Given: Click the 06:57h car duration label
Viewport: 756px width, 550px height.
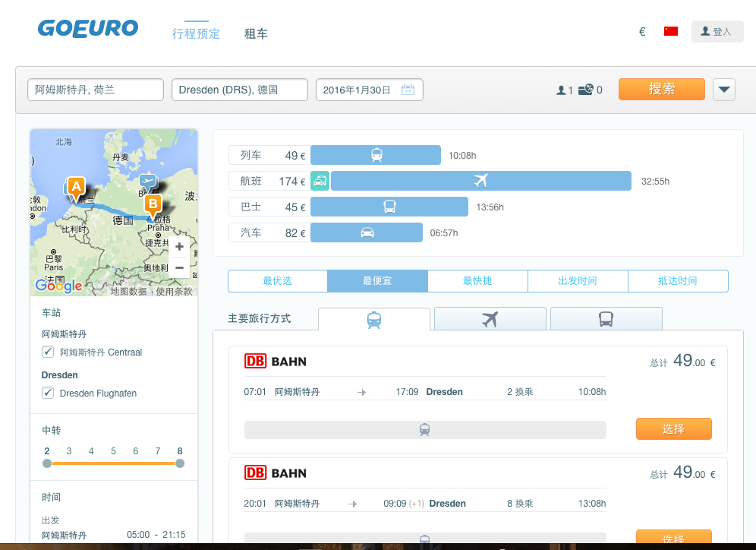Looking at the screenshot, I should click(x=444, y=233).
